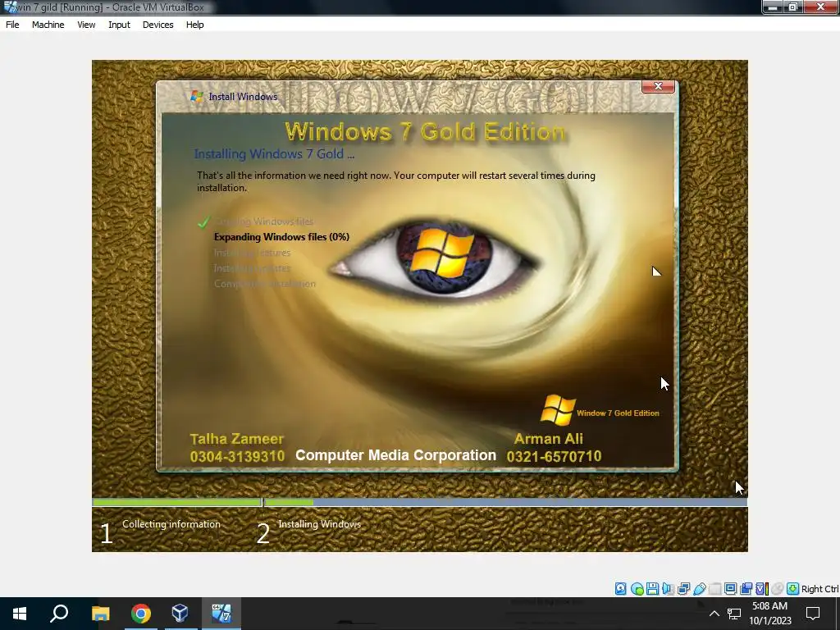Open the Input menu
This screenshot has height=630, width=840.
point(119,25)
